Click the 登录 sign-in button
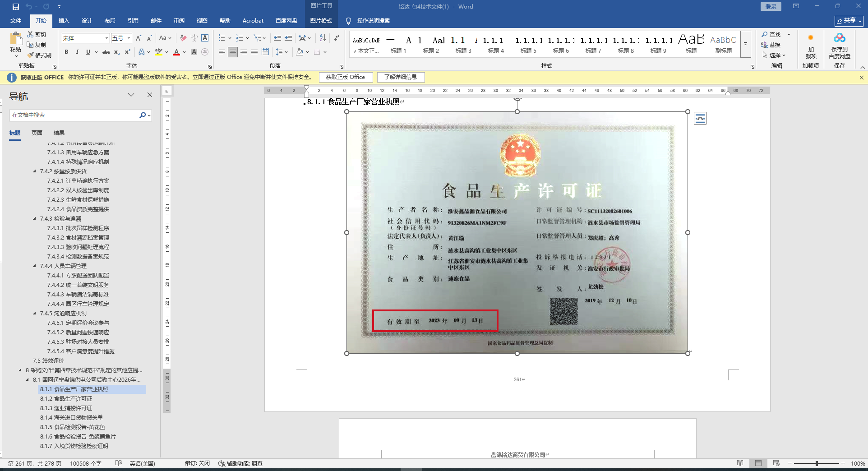The width and height of the screenshot is (868, 471). coord(771,6)
